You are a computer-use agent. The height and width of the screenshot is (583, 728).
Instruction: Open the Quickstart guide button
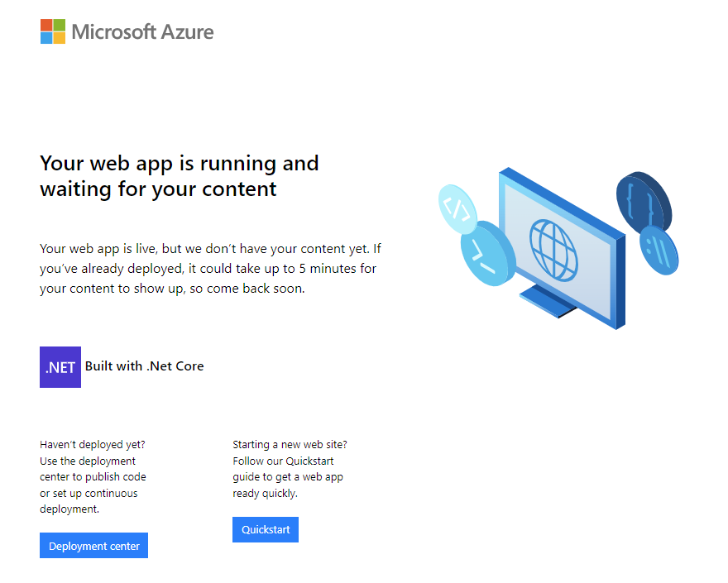pos(266,529)
